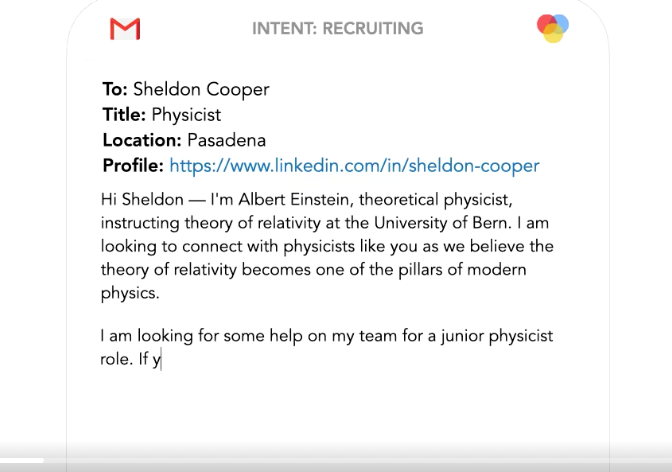The image size is (672, 472).
Task: Open the sheldon-cooper LinkedIn profile link
Action: [x=354, y=165]
